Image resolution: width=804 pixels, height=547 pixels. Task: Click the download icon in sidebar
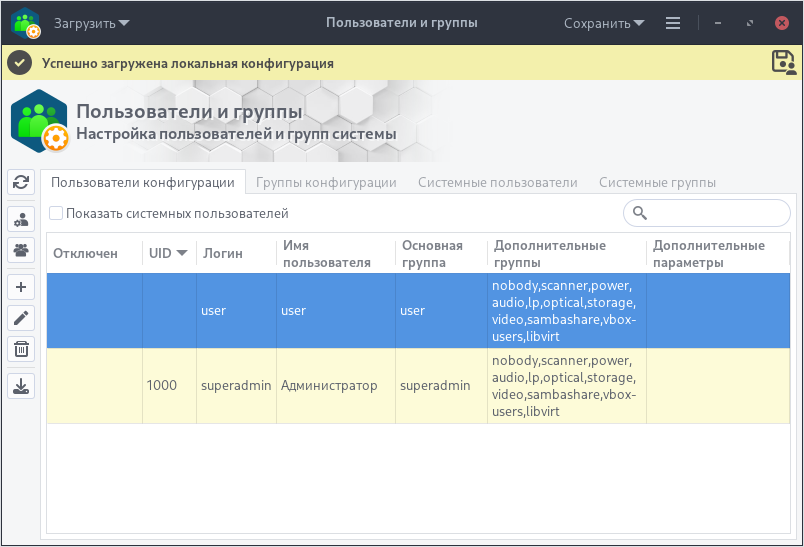[22, 385]
